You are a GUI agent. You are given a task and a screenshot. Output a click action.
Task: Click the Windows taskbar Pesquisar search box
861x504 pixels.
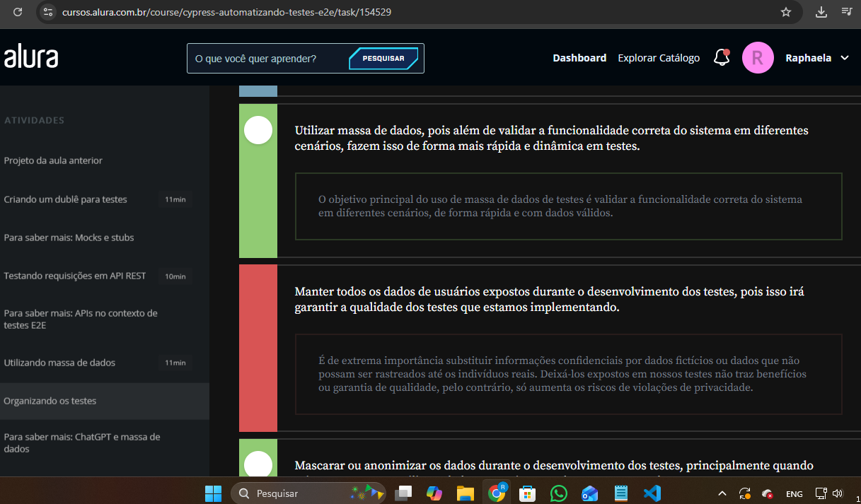308,493
